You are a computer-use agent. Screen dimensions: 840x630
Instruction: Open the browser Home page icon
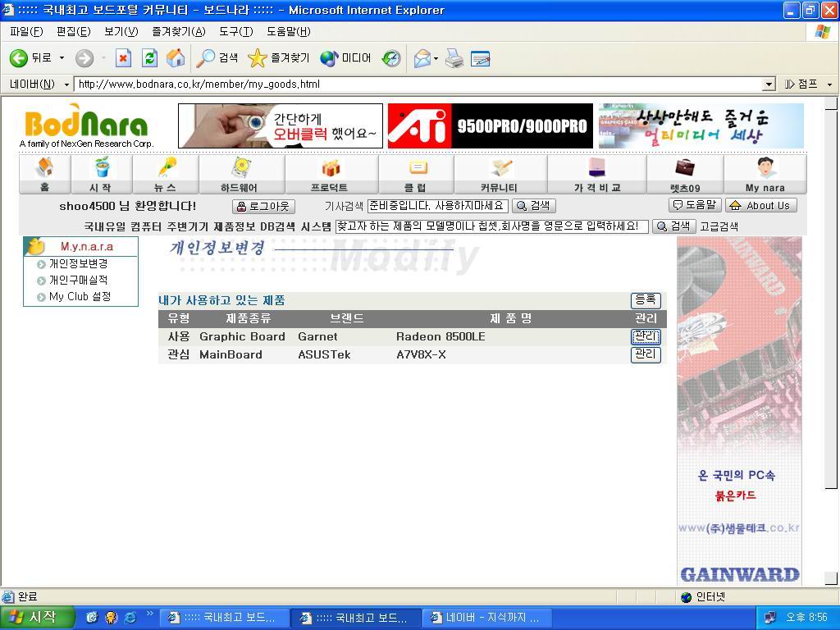pyautogui.click(x=176, y=58)
